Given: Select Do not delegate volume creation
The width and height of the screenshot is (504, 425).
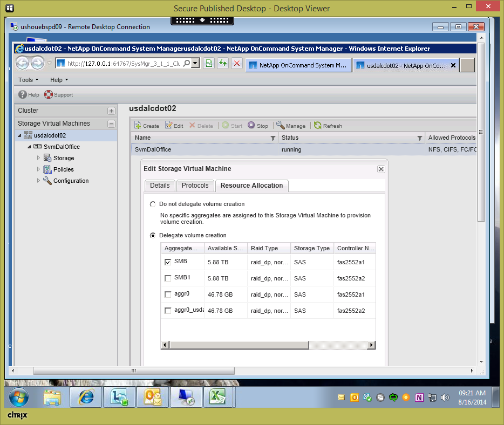Looking at the screenshot, I should click(x=153, y=204).
